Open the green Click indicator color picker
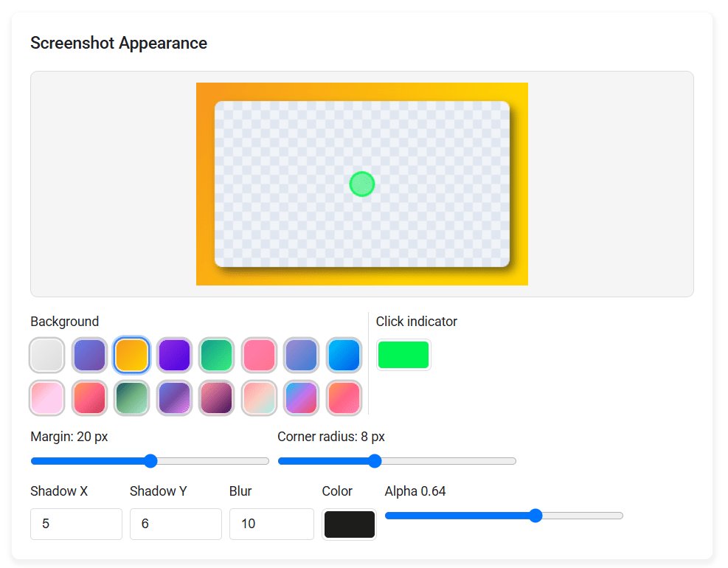The height and width of the screenshot is (568, 728). 403,355
